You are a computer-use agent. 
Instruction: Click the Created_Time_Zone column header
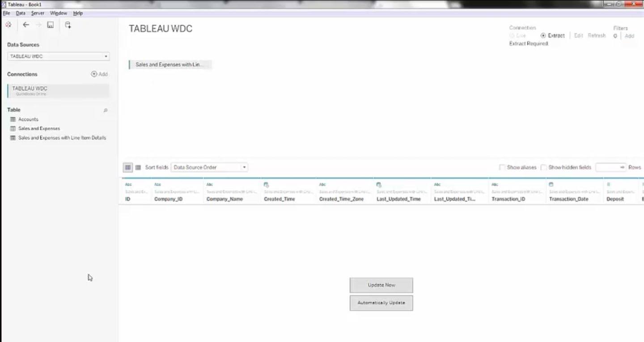click(341, 199)
